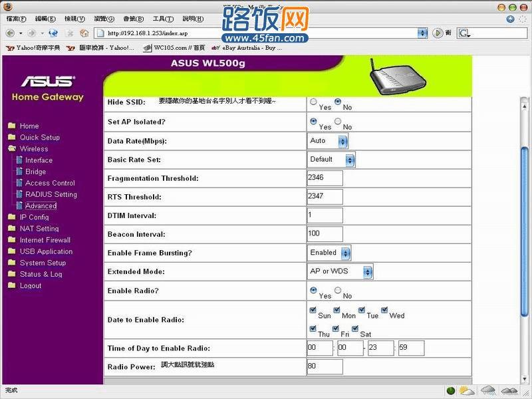Screen dimensions: 532x399
Task: Open the address bar URL history dropdown
Action: 422,33
